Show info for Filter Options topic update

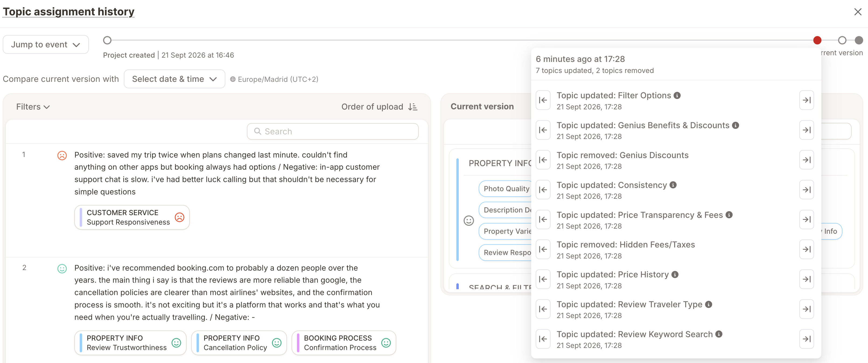(x=677, y=95)
